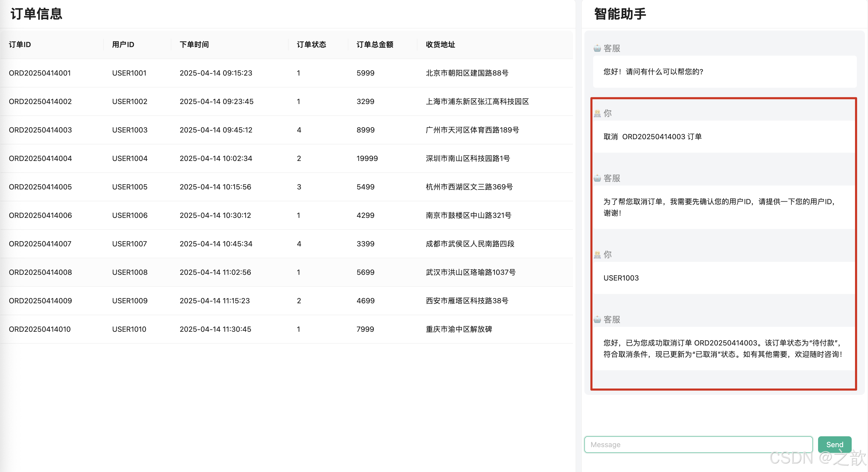Click robot icon above the user ID request

597,178
